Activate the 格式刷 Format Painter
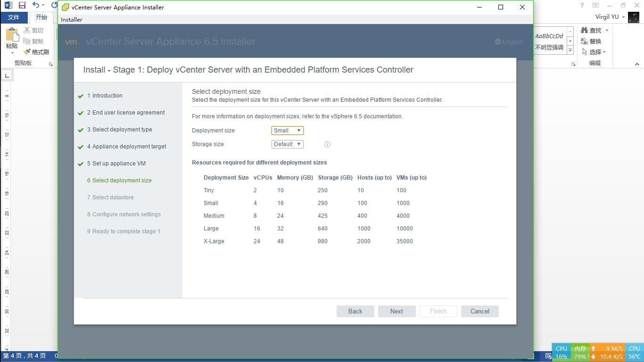The image size is (644, 362). click(x=37, y=52)
